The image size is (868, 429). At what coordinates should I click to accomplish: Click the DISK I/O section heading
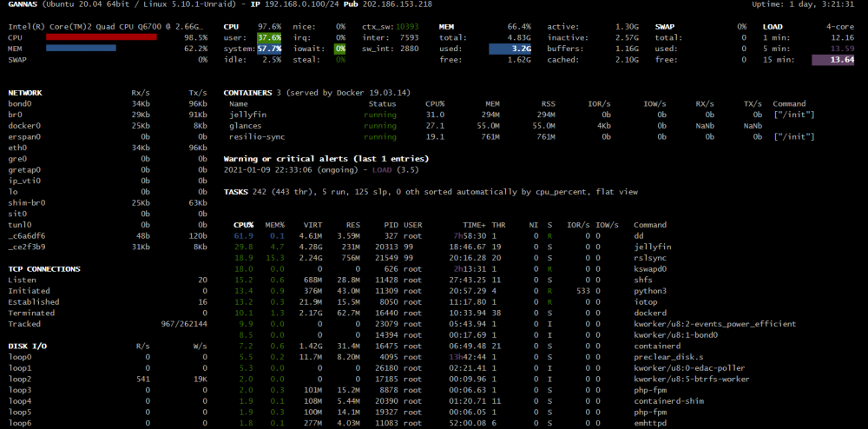pos(27,346)
